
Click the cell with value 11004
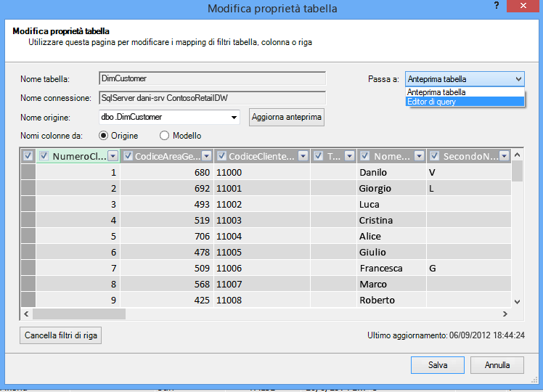pyautogui.click(x=262, y=236)
